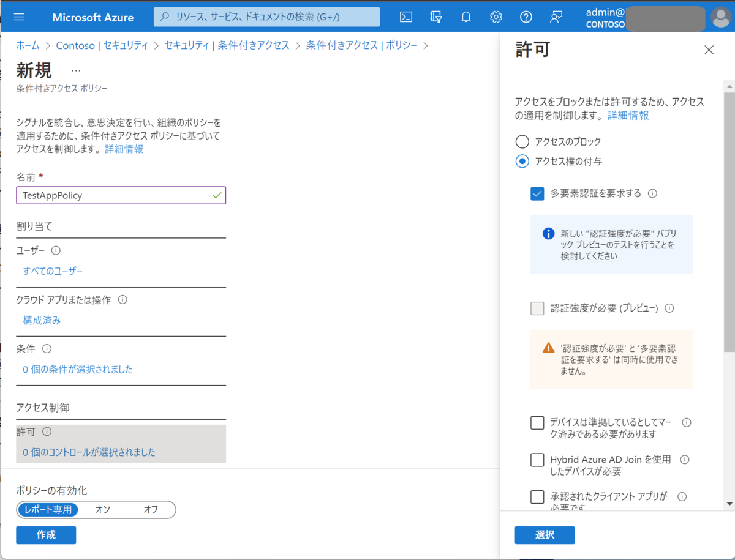Show info tooltip next to 許可 label
The image size is (735, 560).
click(x=47, y=432)
